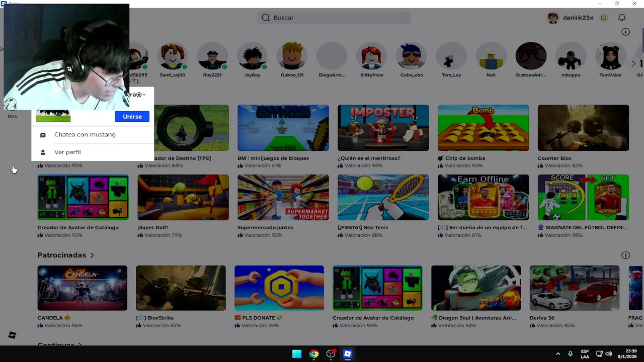
Task: Select Ver perfil menu entry
Action: tap(93, 152)
